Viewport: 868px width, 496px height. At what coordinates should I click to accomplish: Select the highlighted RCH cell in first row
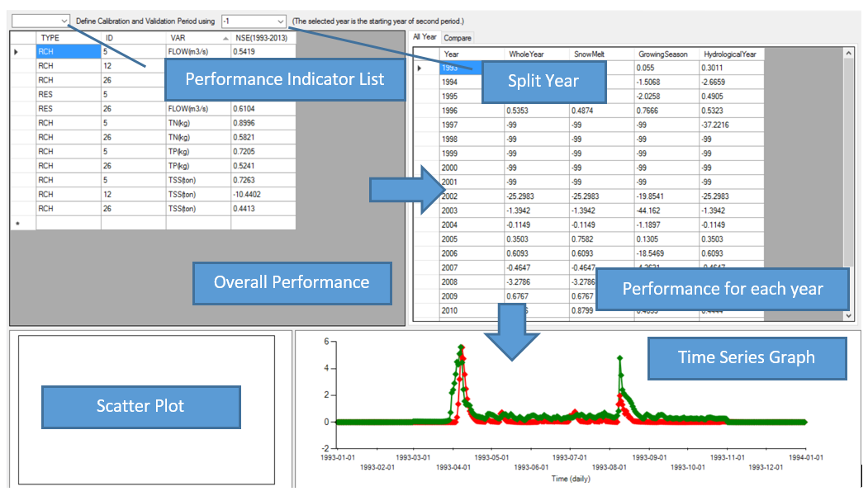[69, 51]
